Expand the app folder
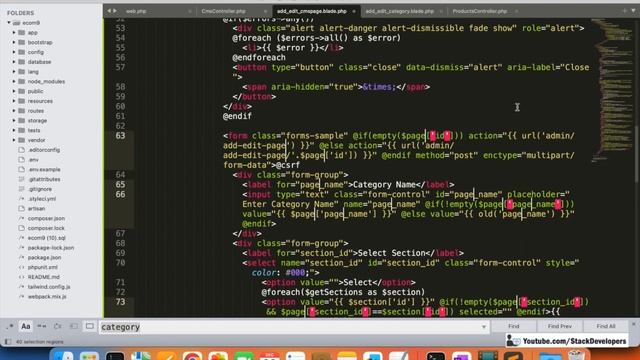Viewport: 640px width, 360px height. (14, 33)
